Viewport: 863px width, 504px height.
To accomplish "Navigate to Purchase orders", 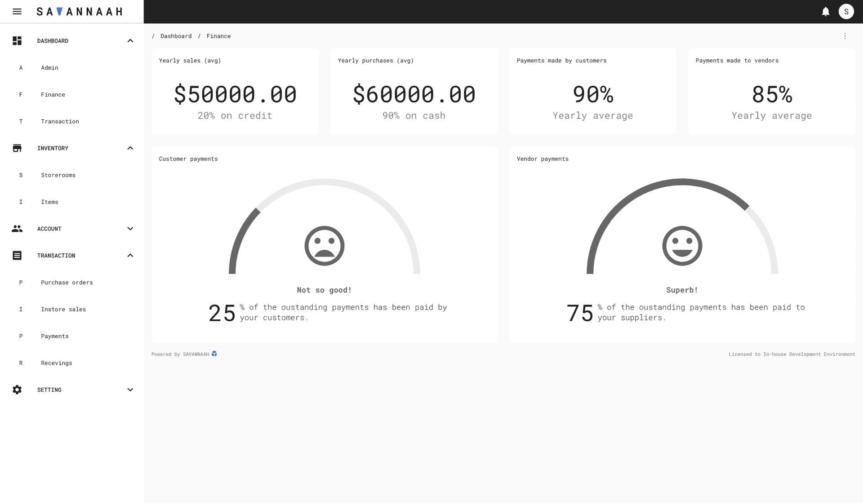I will coord(67,282).
